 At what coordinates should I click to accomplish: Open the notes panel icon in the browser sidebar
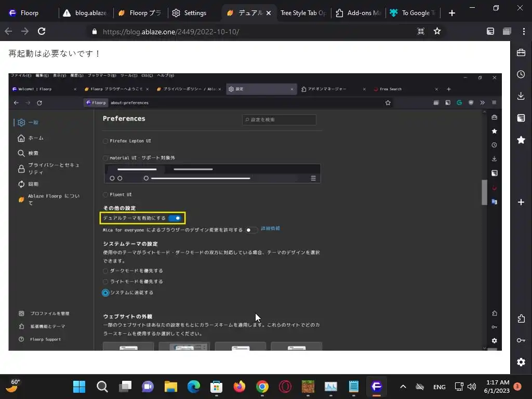point(521,118)
